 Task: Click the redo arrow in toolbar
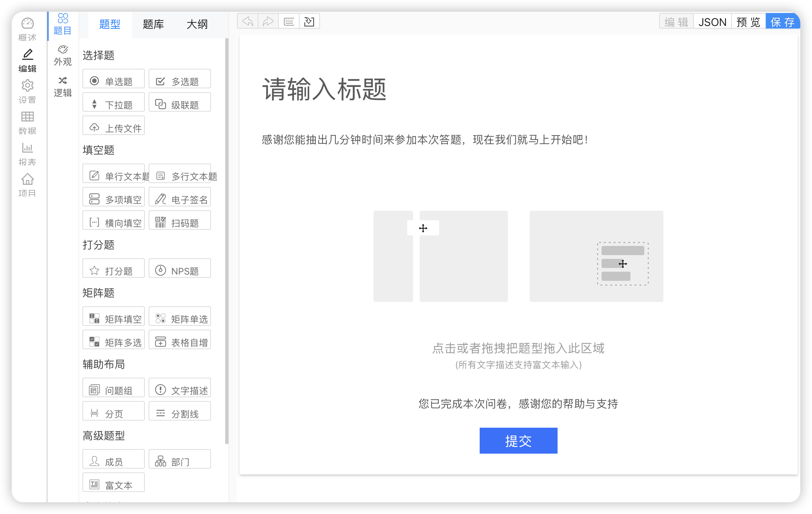click(268, 22)
